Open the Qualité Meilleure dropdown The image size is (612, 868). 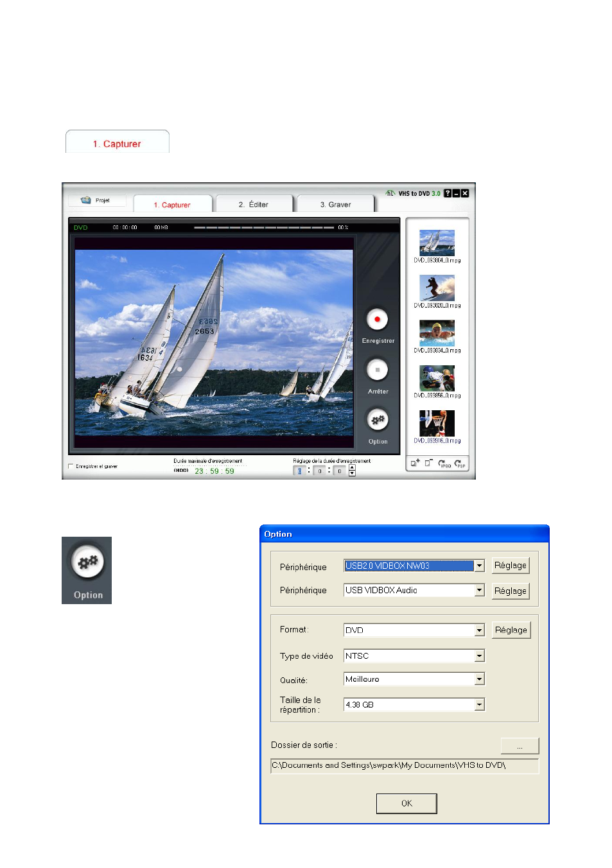(x=479, y=679)
